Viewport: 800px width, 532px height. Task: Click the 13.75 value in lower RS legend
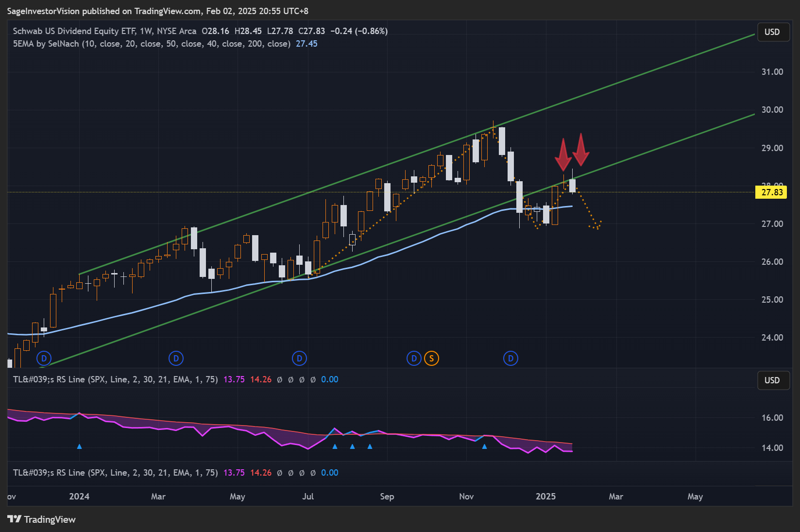(x=234, y=473)
